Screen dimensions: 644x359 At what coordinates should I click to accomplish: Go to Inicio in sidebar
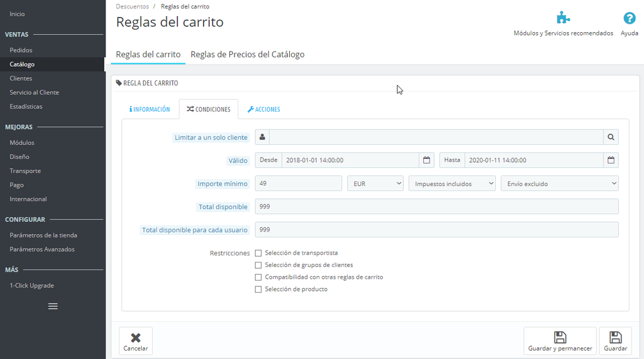pos(17,14)
